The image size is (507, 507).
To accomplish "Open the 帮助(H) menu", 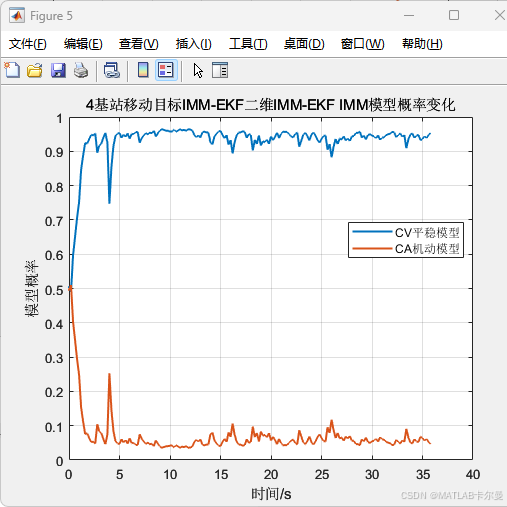I will point(422,44).
